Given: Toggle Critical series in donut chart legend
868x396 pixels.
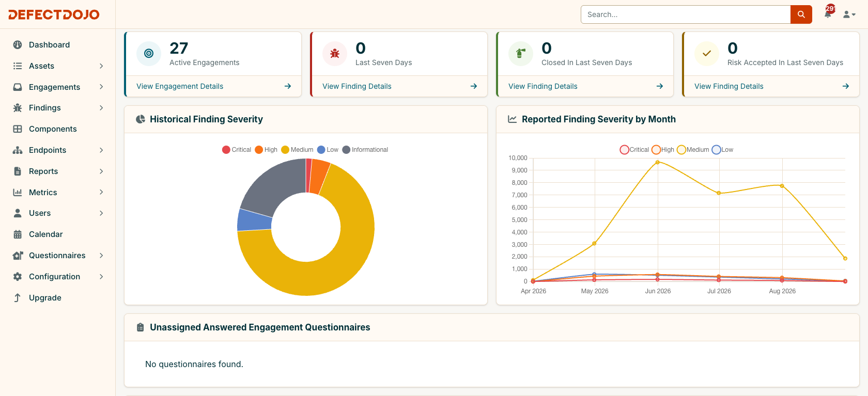Looking at the screenshot, I should tap(237, 150).
